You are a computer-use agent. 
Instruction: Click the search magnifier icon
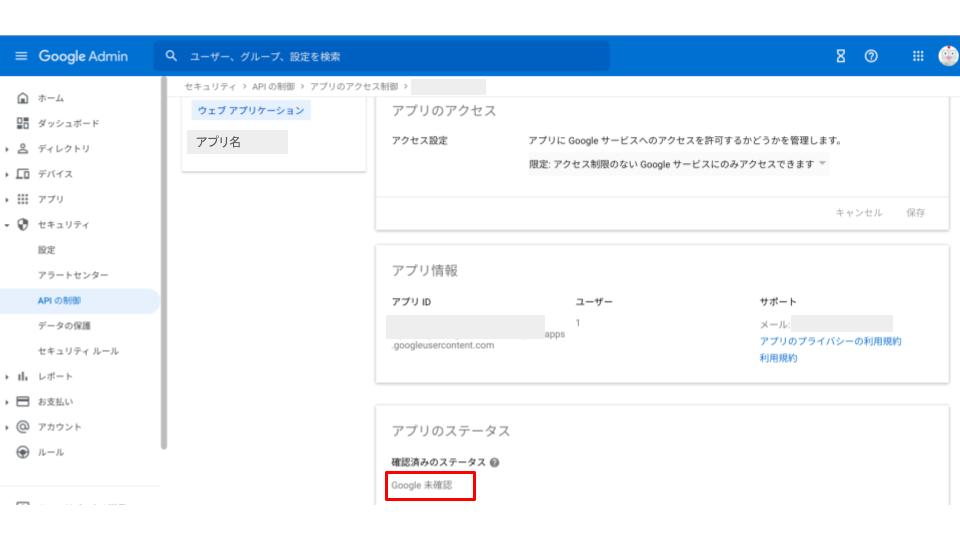tap(171, 56)
